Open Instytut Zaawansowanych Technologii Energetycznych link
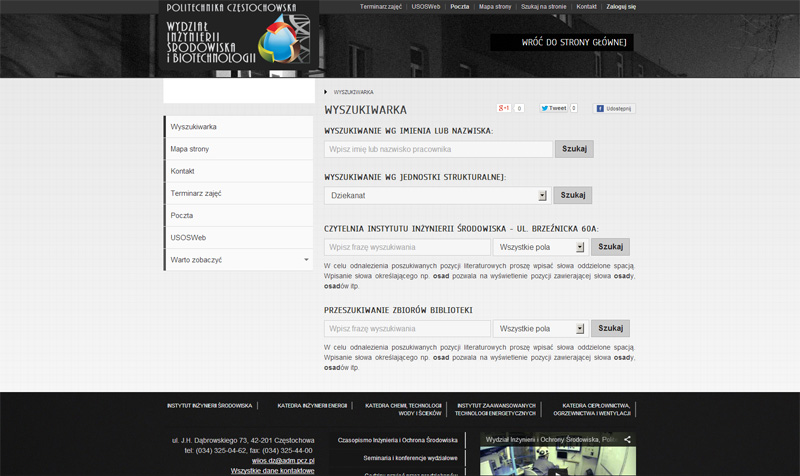This screenshot has width=800, height=476. 495,410
